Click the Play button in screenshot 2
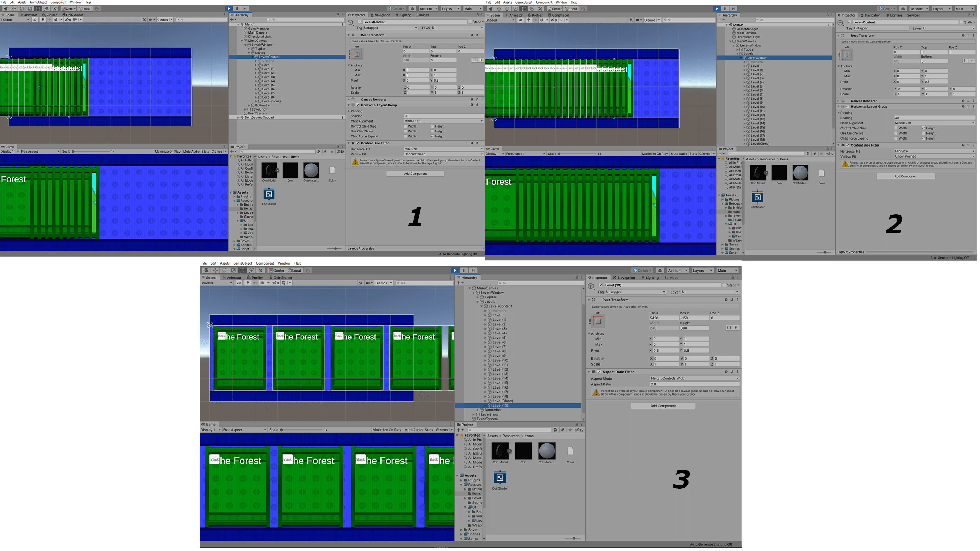This screenshot has width=980, height=551. 717,9
